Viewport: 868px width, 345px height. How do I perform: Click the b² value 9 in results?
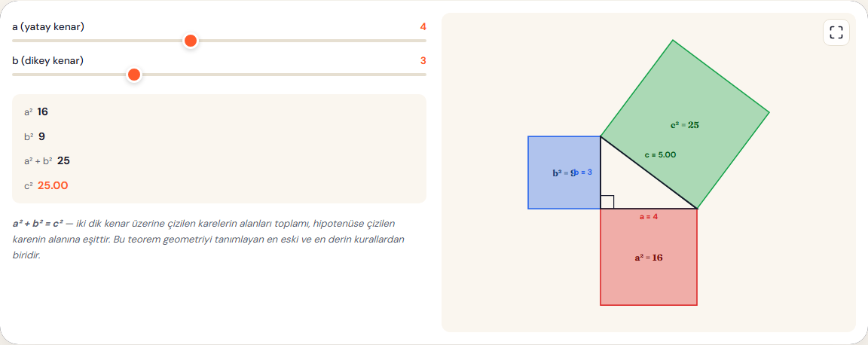point(41,136)
